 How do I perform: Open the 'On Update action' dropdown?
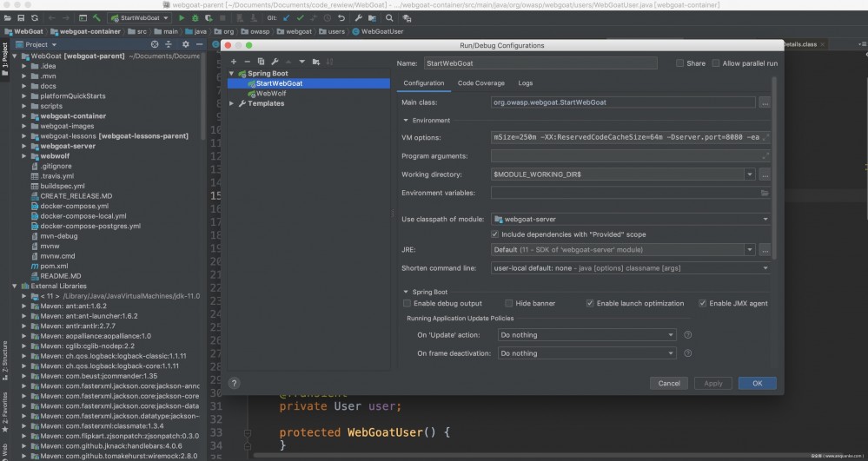click(586, 335)
